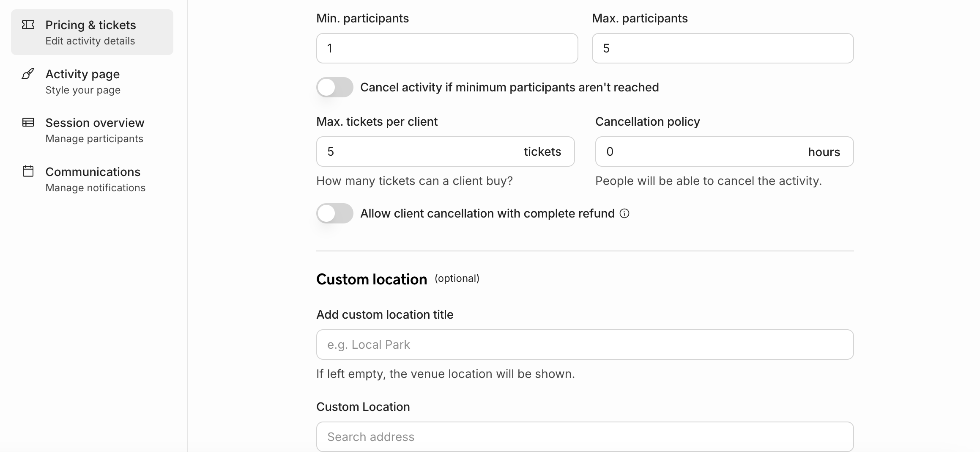This screenshot has height=452, width=980.
Task: Click the Cancellation policy hours field
Action: 702,152
